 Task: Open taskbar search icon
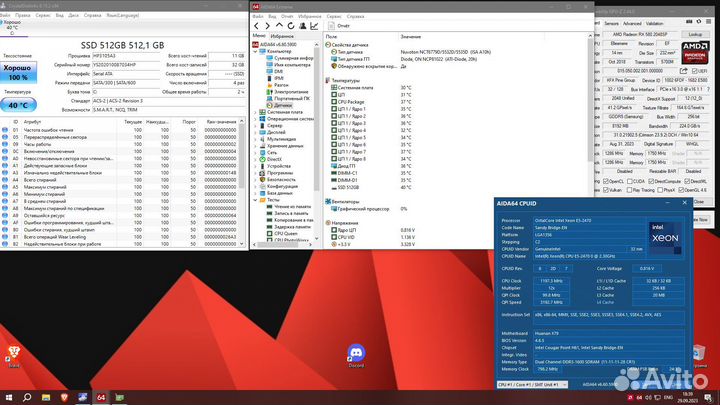pos(27,397)
